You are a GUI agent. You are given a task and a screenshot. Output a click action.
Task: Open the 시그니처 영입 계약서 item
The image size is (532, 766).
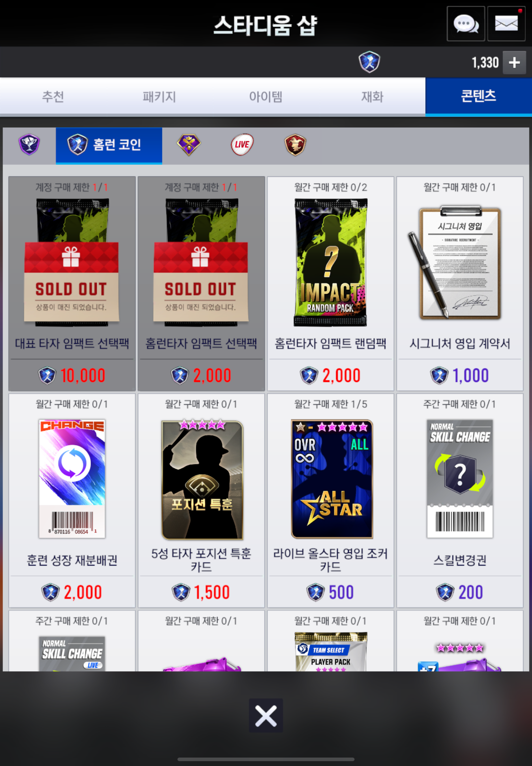460,283
